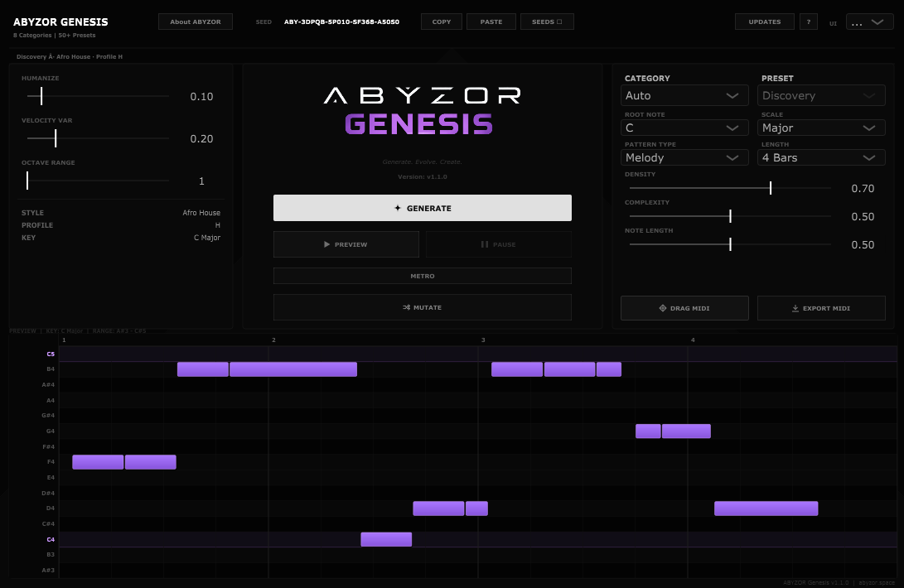Select the long D4 note in bar 4
This screenshot has height=588, width=904.
coord(766,508)
